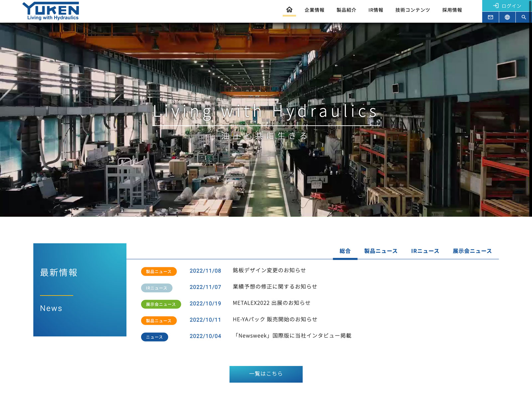Click the home icon in navigation
The width and height of the screenshot is (532, 399).
289,10
